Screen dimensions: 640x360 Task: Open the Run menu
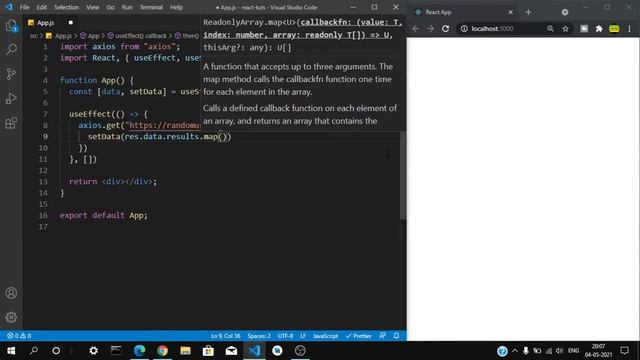click(127, 7)
